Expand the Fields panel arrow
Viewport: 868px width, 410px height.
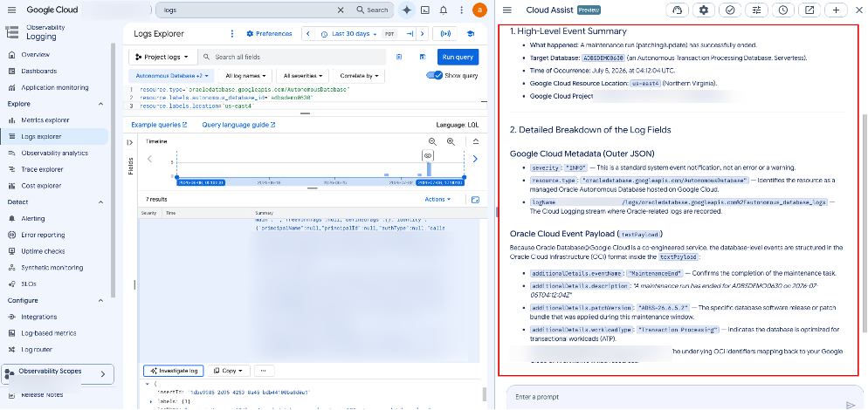tap(130, 142)
